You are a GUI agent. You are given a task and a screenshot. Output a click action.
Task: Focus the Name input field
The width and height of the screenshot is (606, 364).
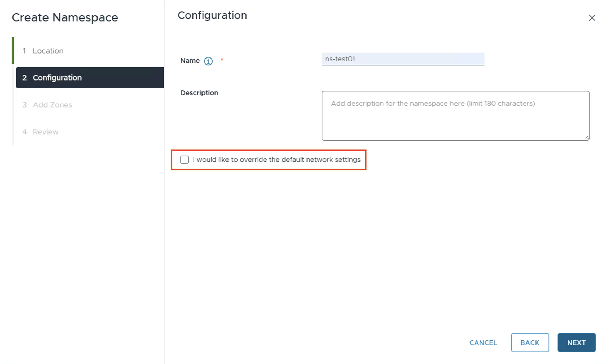(x=403, y=59)
